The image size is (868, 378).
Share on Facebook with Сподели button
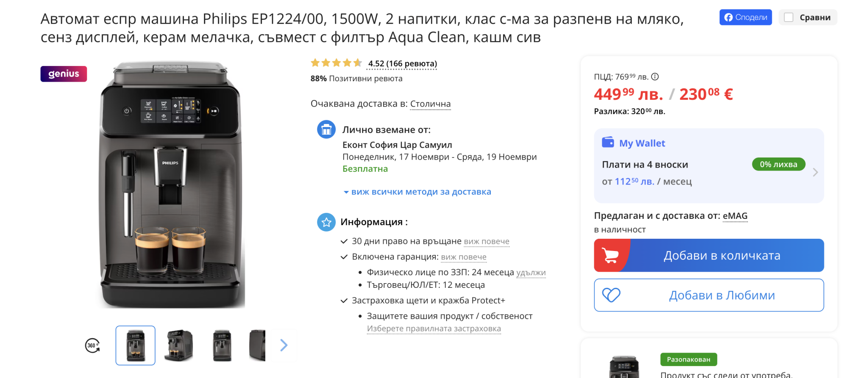[746, 17]
